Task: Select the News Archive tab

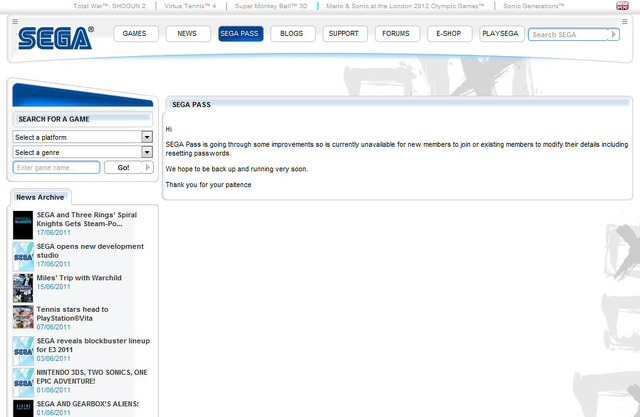Action: 40,197
